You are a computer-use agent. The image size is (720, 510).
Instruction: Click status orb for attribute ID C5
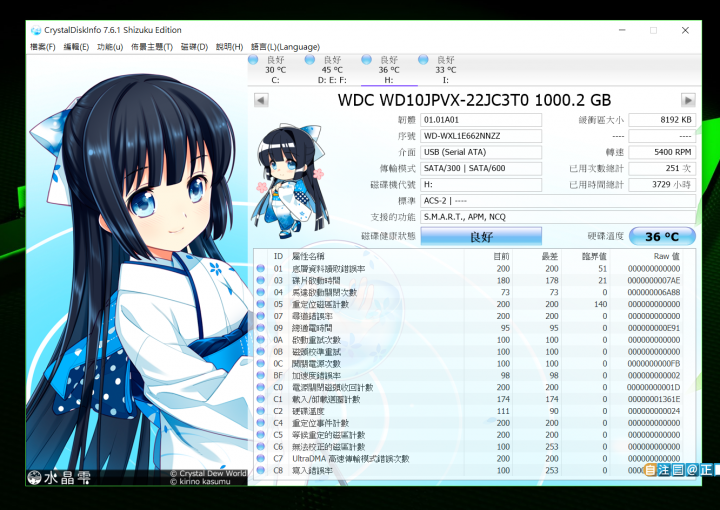(x=261, y=435)
